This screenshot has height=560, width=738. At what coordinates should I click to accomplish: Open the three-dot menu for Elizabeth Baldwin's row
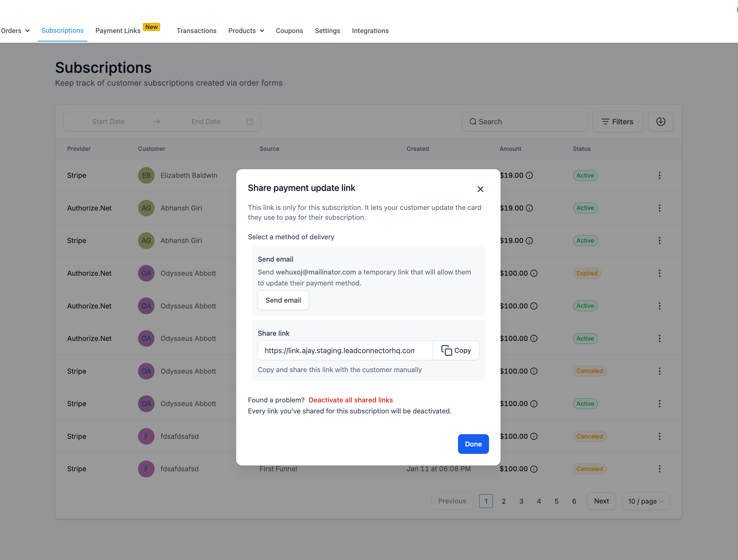(x=659, y=176)
